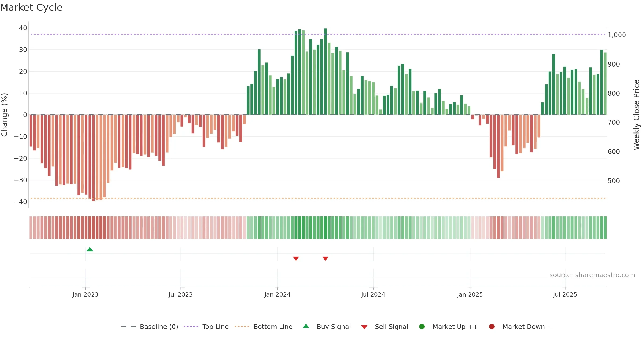Screen dimensions: 644x362
Task: Click the Jul 2025 x-axis label
Action: click(x=565, y=294)
